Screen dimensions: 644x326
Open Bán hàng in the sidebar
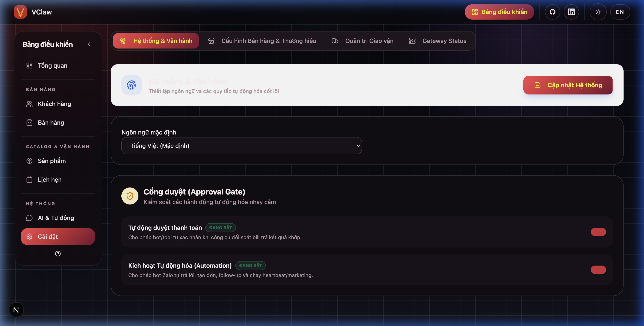click(x=58, y=123)
